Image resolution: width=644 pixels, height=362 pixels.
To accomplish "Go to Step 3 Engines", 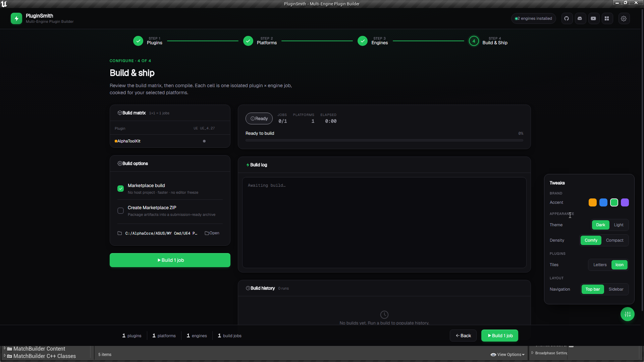I will (x=373, y=41).
